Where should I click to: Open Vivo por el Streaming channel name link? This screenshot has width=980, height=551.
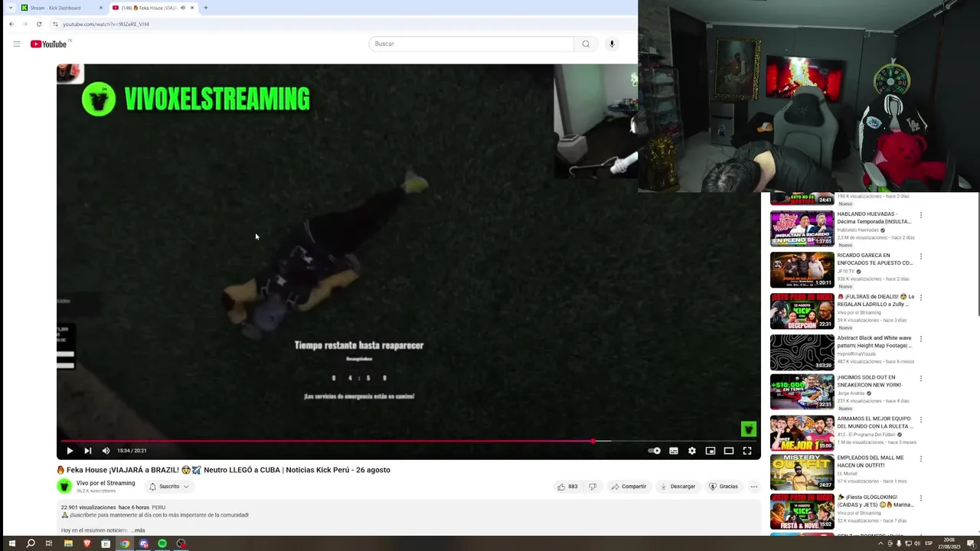(106, 483)
